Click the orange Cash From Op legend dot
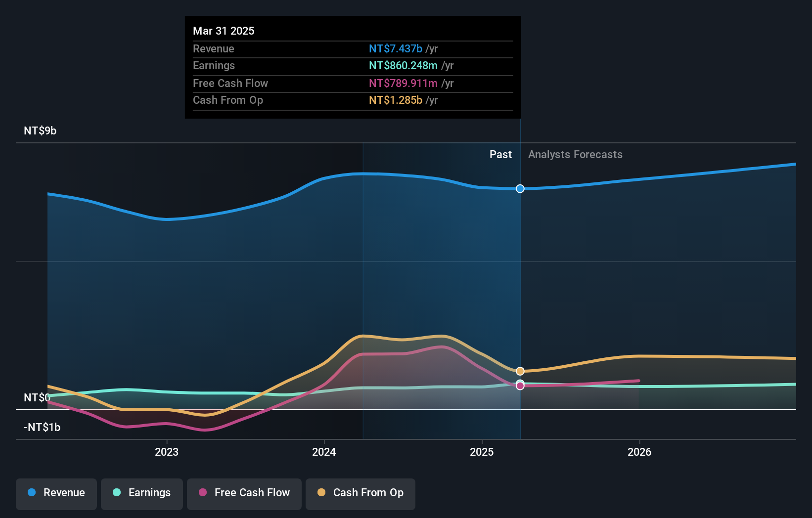This screenshot has height=518, width=812. click(x=321, y=492)
